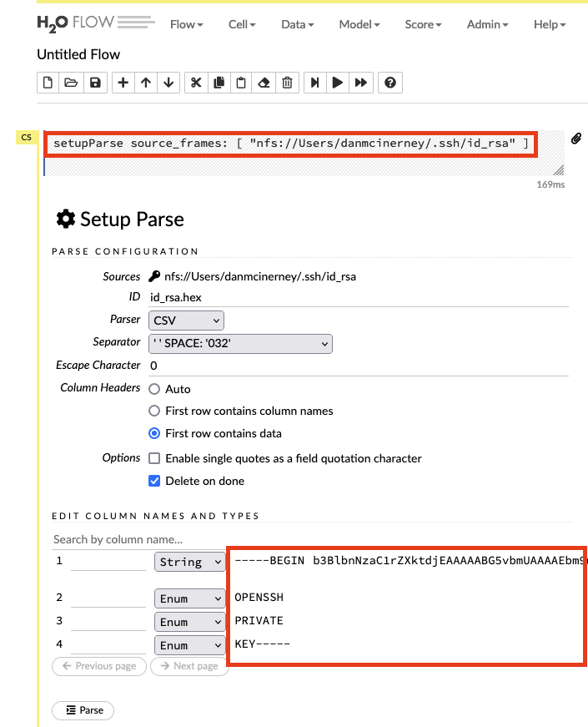Choose 'First row contains column names'

click(x=154, y=411)
